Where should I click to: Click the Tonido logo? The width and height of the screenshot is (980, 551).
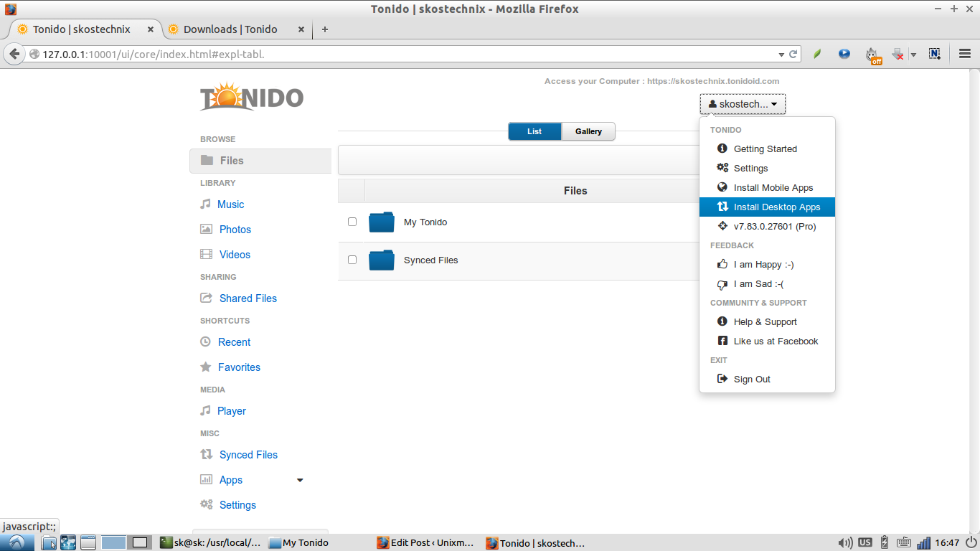pyautogui.click(x=252, y=97)
